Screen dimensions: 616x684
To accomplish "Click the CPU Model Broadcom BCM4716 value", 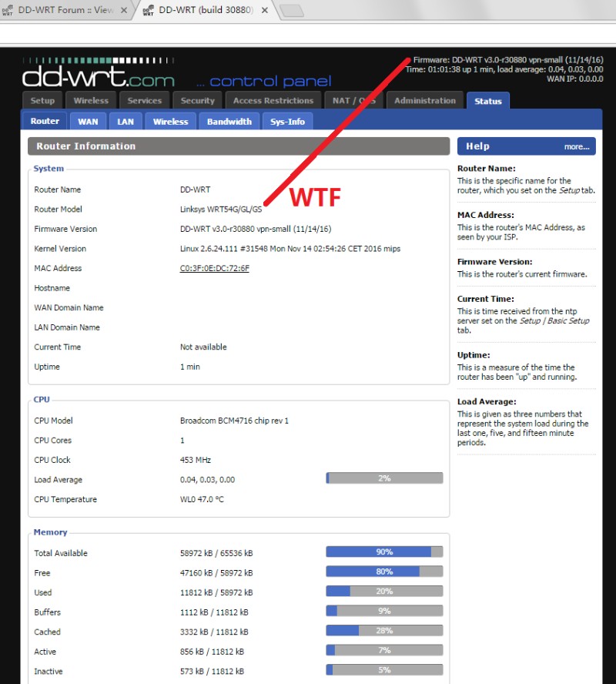I will (x=234, y=421).
